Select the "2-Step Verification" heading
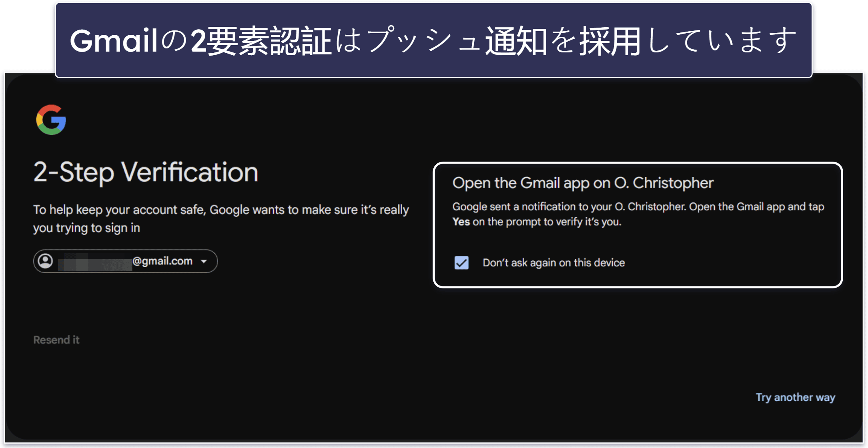The width and height of the screenshot is (868, 448). pos(146,172)
